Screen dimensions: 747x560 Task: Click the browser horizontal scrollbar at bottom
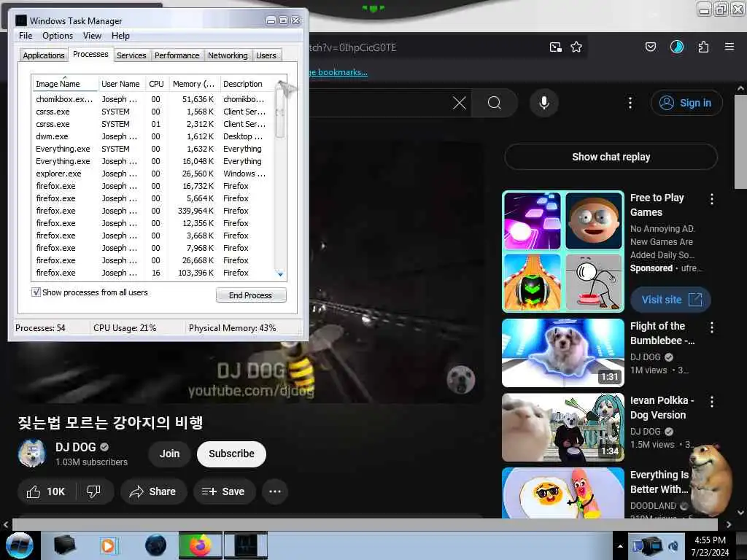(x=365, y=524)
